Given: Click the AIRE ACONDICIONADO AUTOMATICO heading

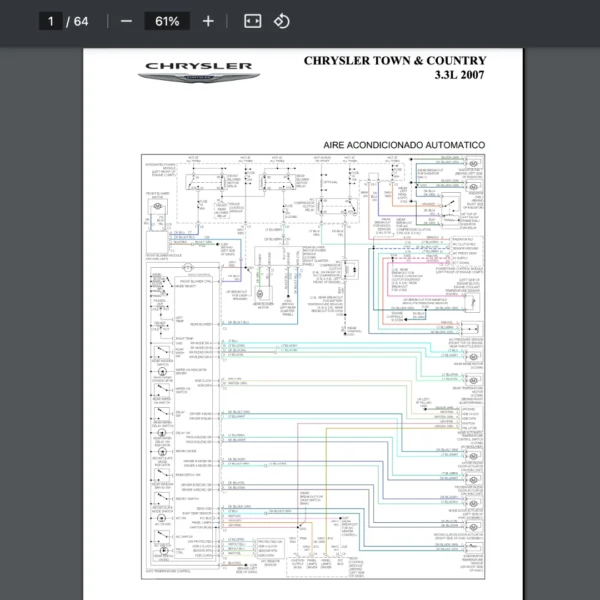Looking at the screenshot, I should coord(404,145).
